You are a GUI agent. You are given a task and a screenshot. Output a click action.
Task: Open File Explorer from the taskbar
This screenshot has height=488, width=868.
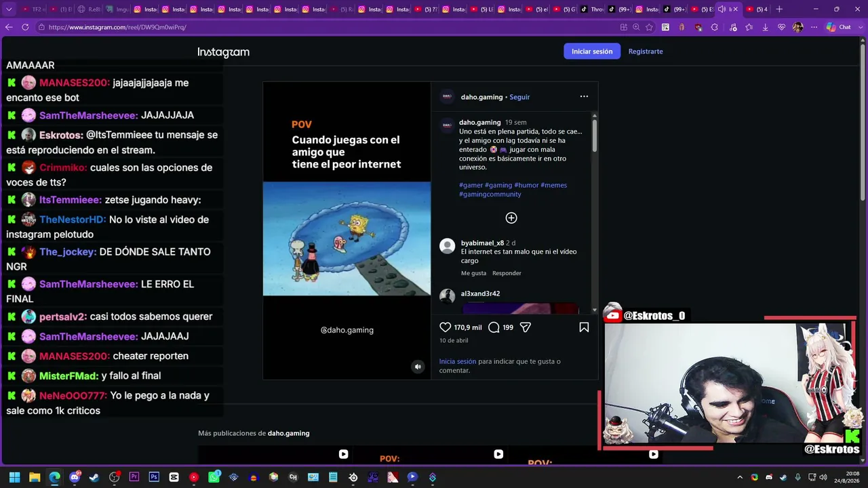pyautogui.click(x=35, y=477)
